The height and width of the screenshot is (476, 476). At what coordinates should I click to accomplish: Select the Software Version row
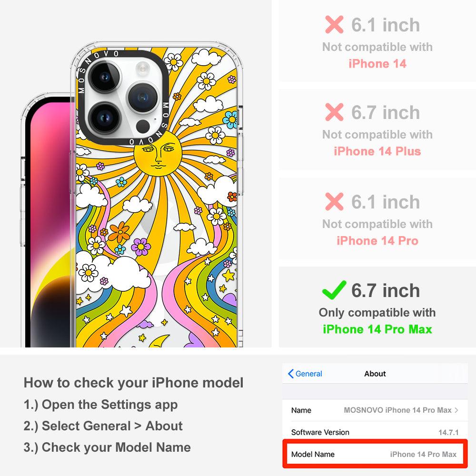coord(375,432)
